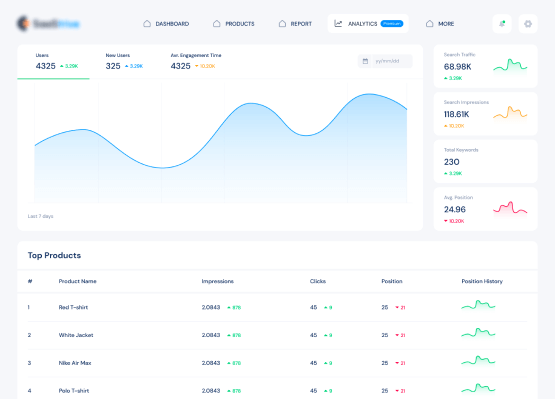Click the Avg. Position card

pos(485,209)
